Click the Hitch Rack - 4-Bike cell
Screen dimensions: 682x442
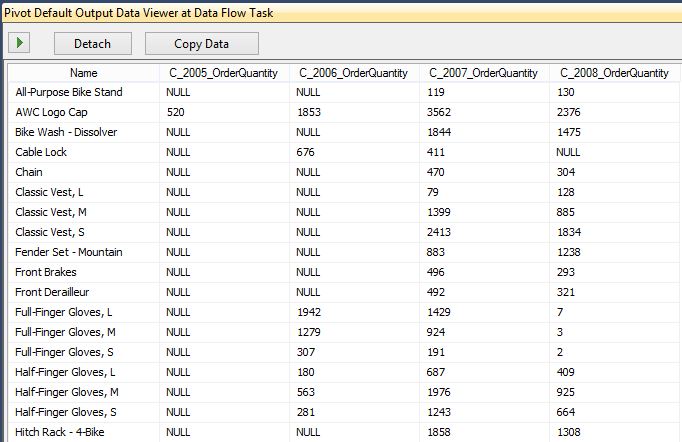tap(60, 432)
